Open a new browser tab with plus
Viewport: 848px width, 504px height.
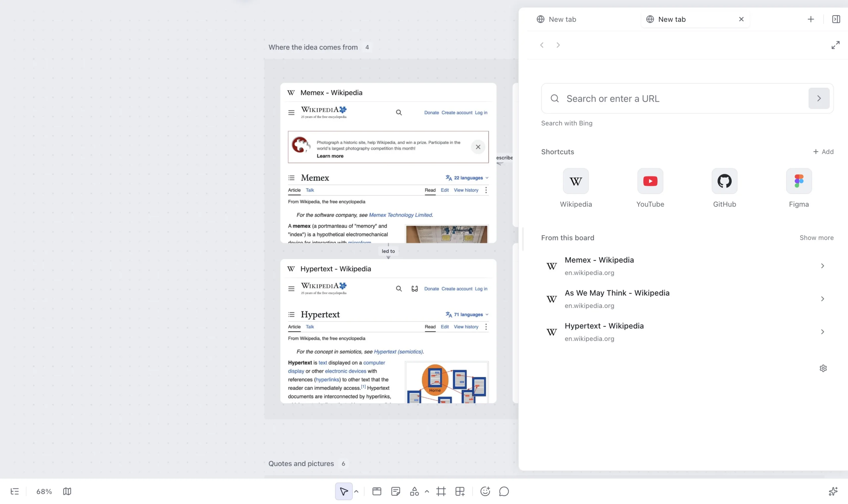pos(811,19)
